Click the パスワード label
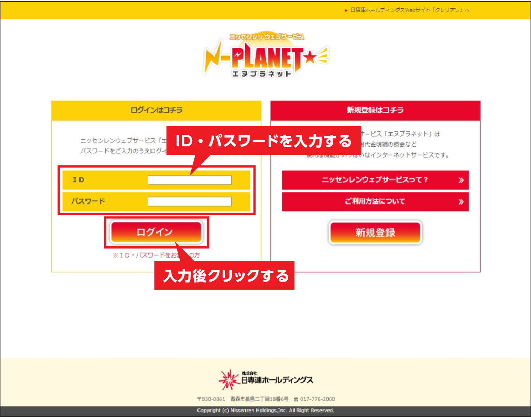Image resolution: width=531 pixels, height=420 pixels. (88, 202)
